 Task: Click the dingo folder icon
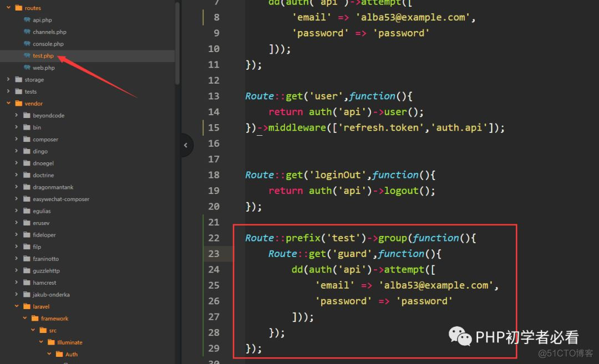click(27, 151)
